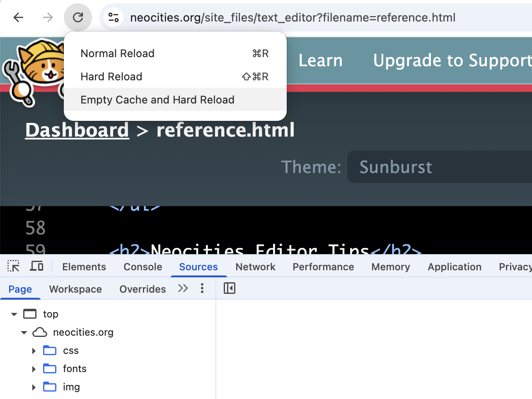Expand the css folder
The image size is (532, 399).
[x=34, y=351]
